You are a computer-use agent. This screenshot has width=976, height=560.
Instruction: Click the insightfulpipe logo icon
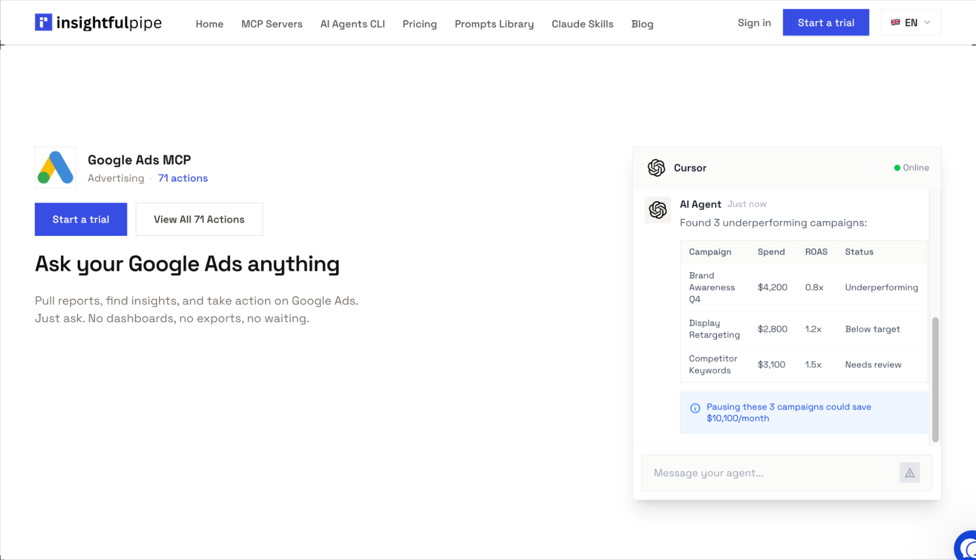point(43,22)
